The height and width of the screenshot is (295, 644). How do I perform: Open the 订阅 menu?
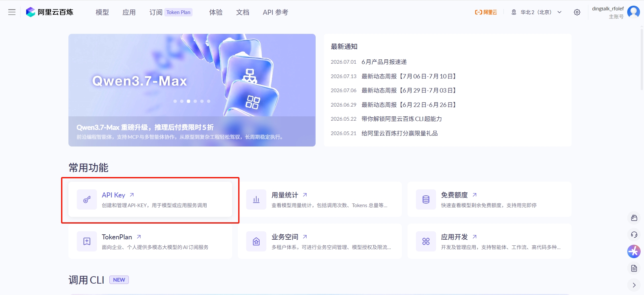[x=156, y=12]
